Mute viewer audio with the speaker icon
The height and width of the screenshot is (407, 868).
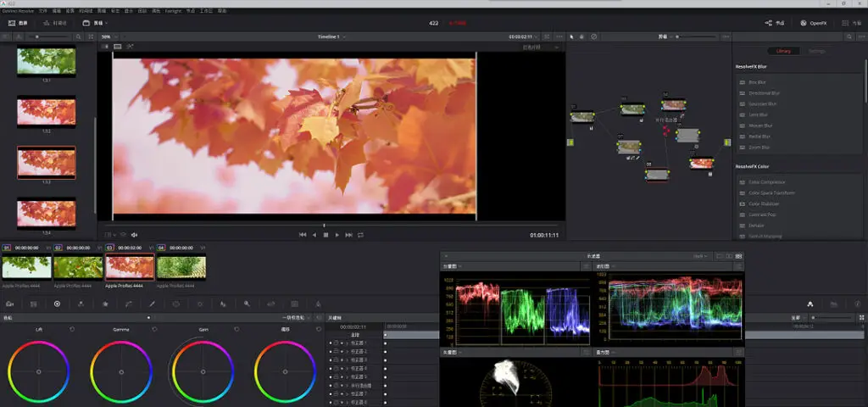click(134, 235)
